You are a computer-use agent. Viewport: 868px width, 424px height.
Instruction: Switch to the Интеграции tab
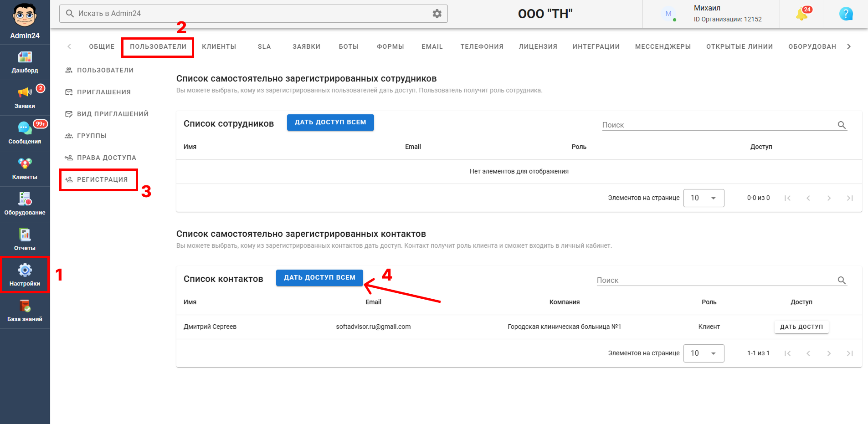tap(596, 46)
